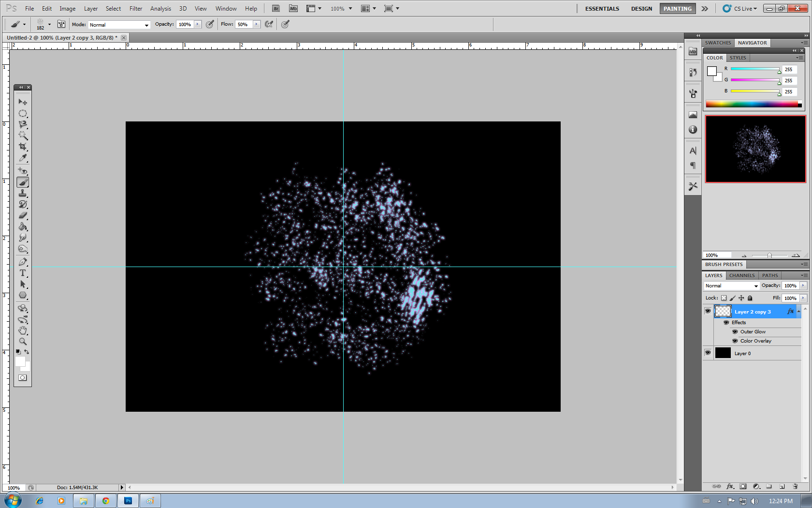The height and width of the screenshot is (508, 812).
Task: Select the Move tool
Action: [23, 102]
